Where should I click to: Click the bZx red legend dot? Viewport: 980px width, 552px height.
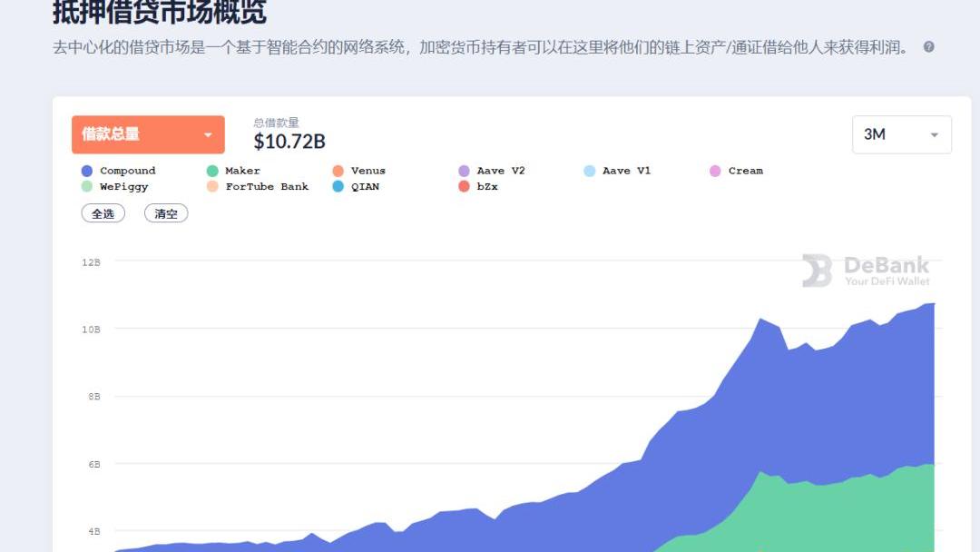click(x=464, y=187)
